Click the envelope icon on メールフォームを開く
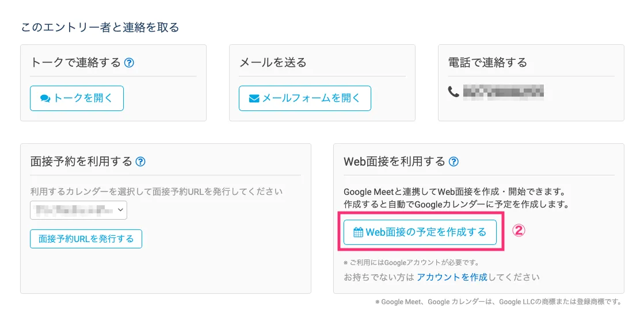 (x=254, y=98)
